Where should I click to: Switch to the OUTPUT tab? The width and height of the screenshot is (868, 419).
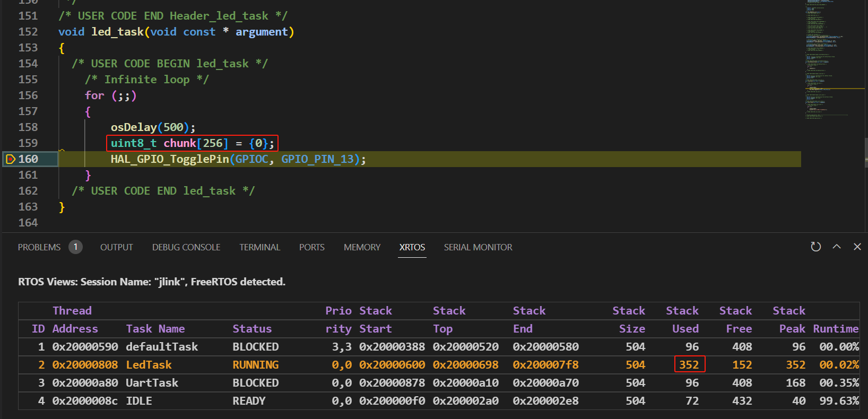pyautogui.click(x=117, y=247)
